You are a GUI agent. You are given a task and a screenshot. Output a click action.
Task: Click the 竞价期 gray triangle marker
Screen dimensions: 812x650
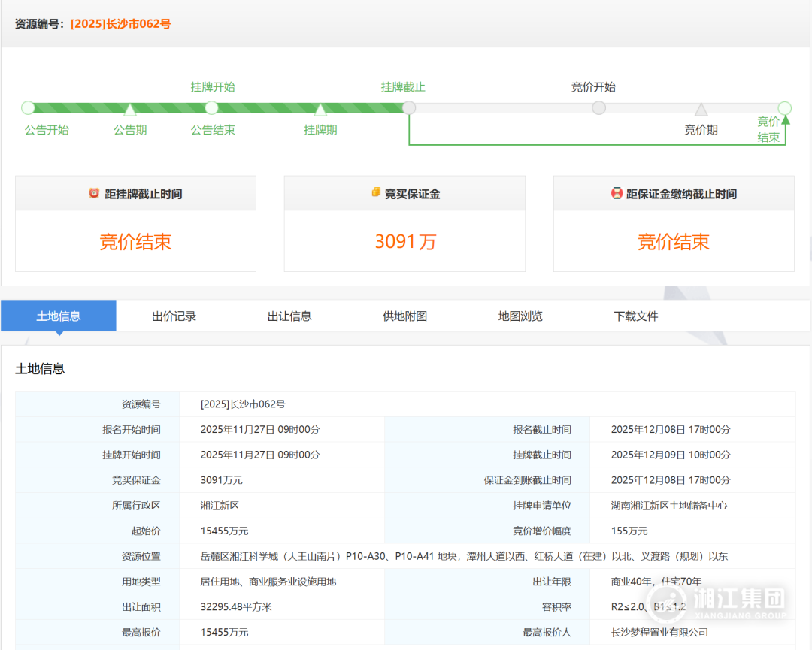(x=701, y=110)
